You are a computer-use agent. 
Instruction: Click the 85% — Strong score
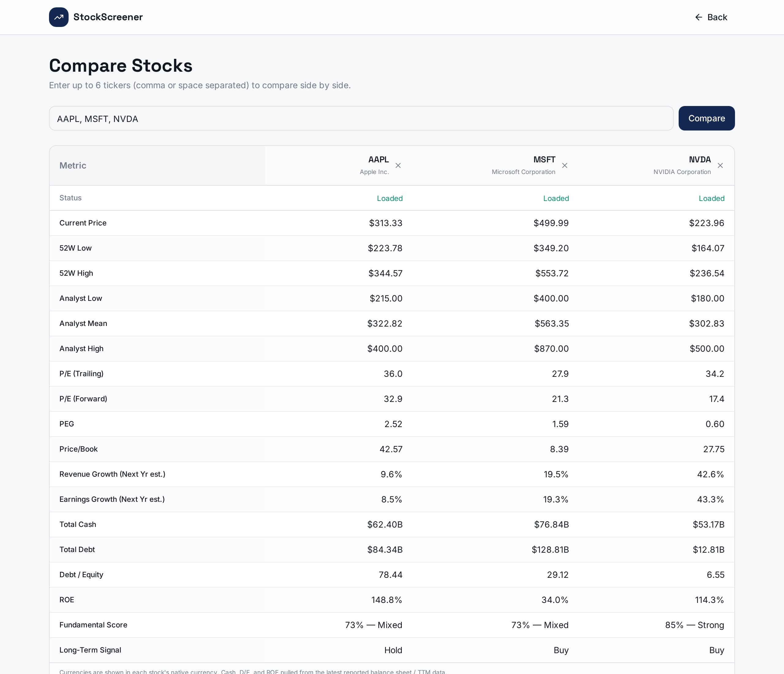(695, 625)
